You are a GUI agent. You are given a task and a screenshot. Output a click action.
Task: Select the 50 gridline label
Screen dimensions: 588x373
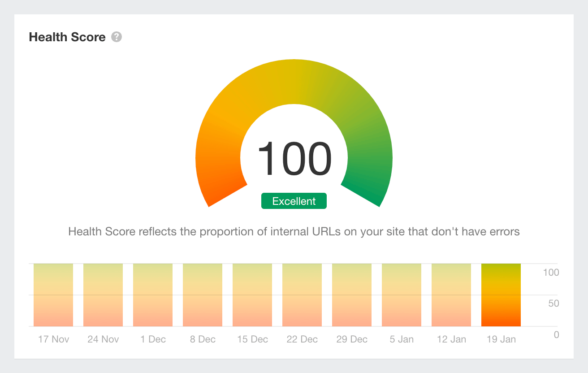tap(553, 303)
